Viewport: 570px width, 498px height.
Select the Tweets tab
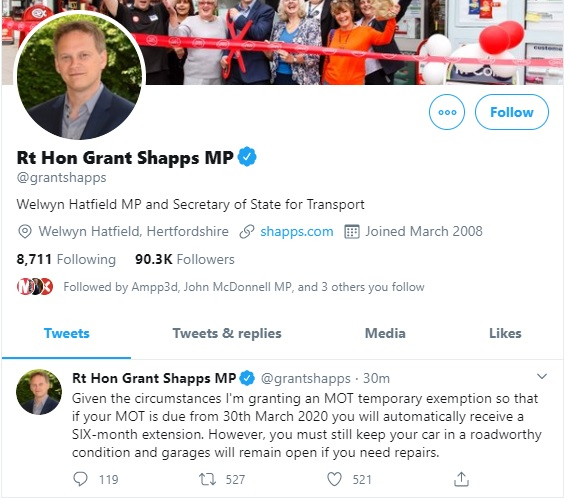67,333
